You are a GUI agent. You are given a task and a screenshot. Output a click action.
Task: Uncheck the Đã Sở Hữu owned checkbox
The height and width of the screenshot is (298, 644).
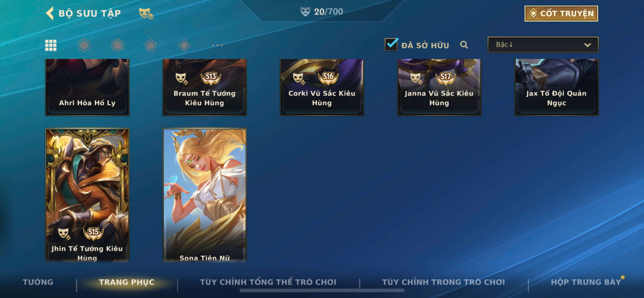[391, 44]
